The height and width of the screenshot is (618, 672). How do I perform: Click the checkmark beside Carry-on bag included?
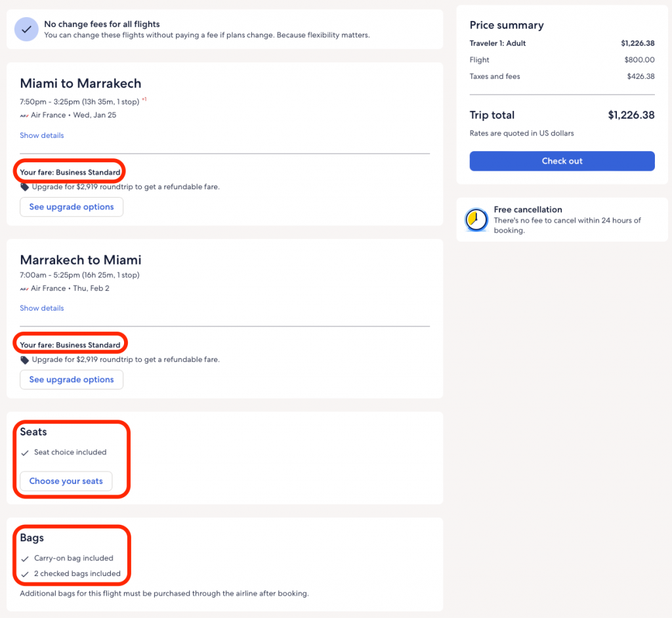(x=25, y=559)
